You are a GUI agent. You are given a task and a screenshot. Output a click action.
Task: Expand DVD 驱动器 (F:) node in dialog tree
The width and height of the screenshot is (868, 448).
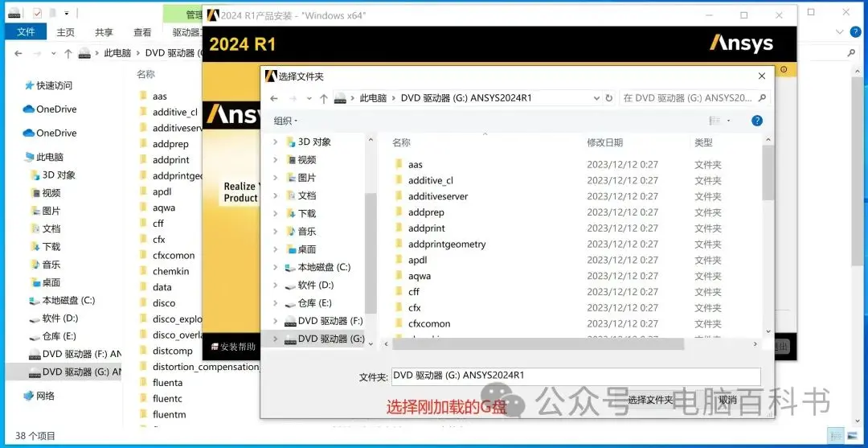tap(275, 321)
